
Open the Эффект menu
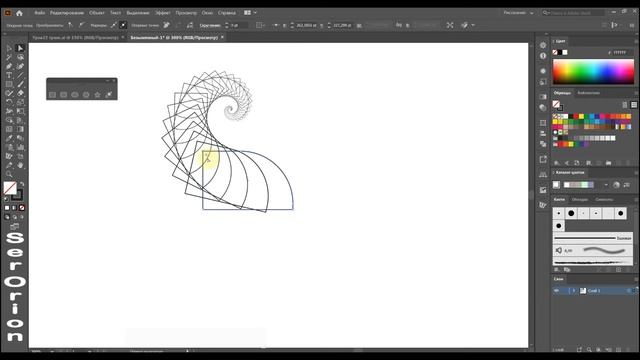click(x=162, y=13)
